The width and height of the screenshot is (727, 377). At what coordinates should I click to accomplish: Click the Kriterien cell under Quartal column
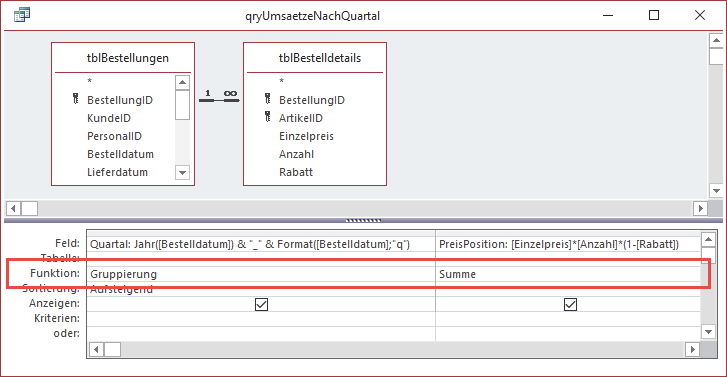(261, 319)
